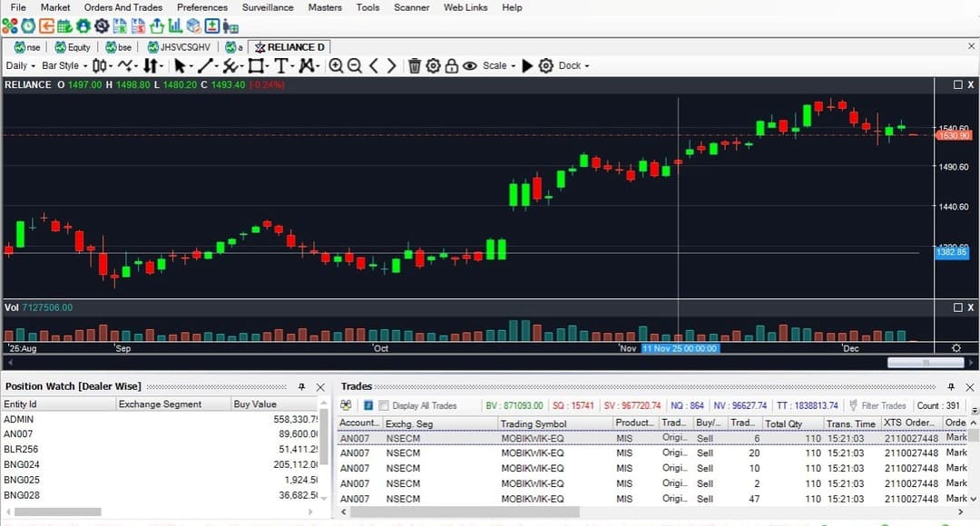This screenshot has width=980, height=526.
Task: Click the Filter Trades funnel icon
Action: pos(853,405)
